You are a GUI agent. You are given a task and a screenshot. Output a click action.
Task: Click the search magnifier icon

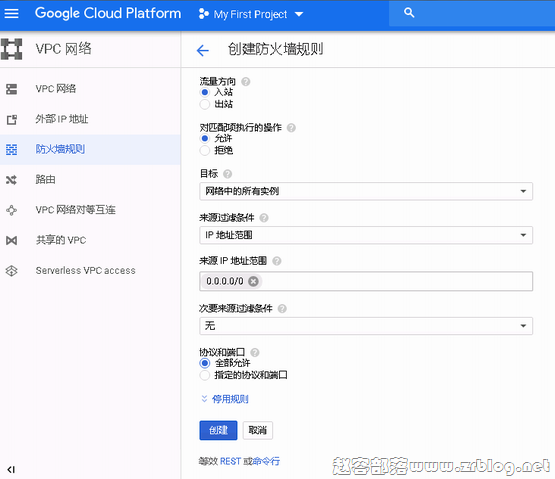[409, 13]
